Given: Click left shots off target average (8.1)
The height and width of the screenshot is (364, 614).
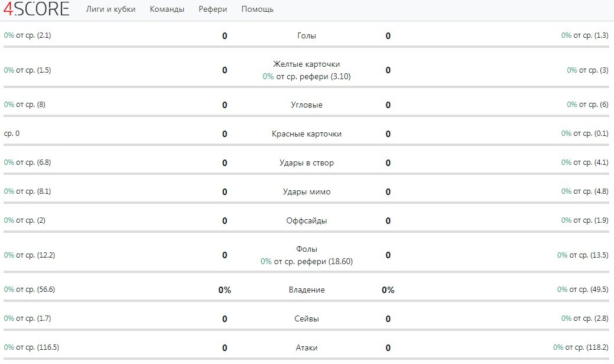Looking at the screenshot, I should 27,191.
